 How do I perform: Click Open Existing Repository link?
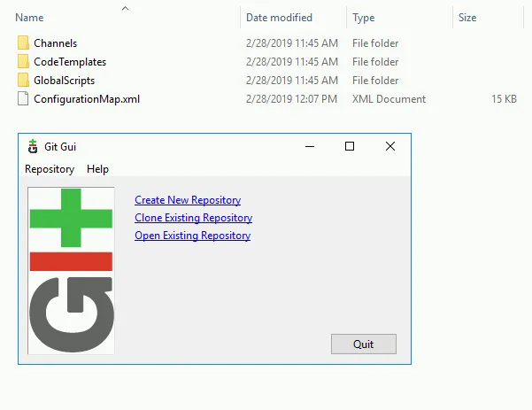click(x=192, y=236)
